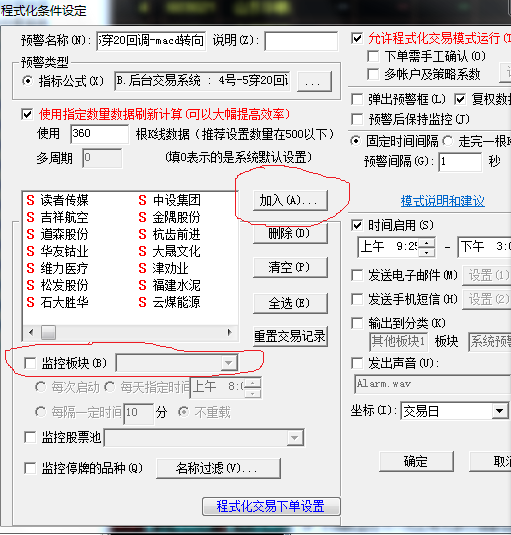511x535 pixels.
Task: Expand the 监控板块 combo box
Action: pos(228,363)
